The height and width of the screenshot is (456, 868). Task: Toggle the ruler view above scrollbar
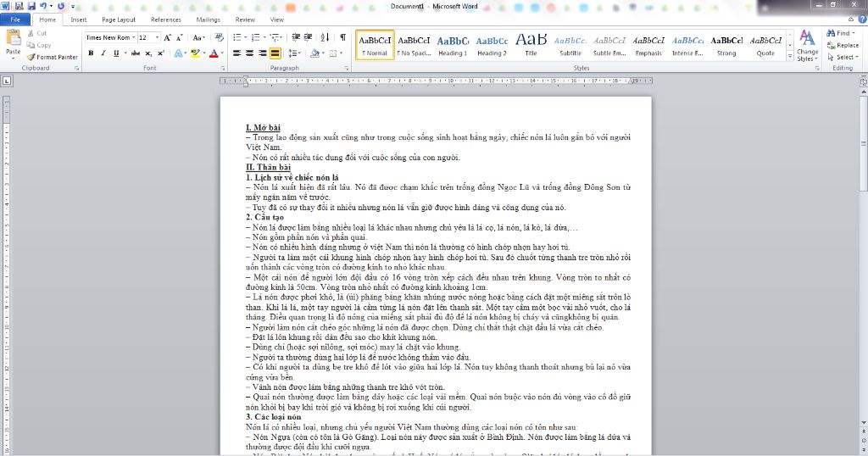863,82
